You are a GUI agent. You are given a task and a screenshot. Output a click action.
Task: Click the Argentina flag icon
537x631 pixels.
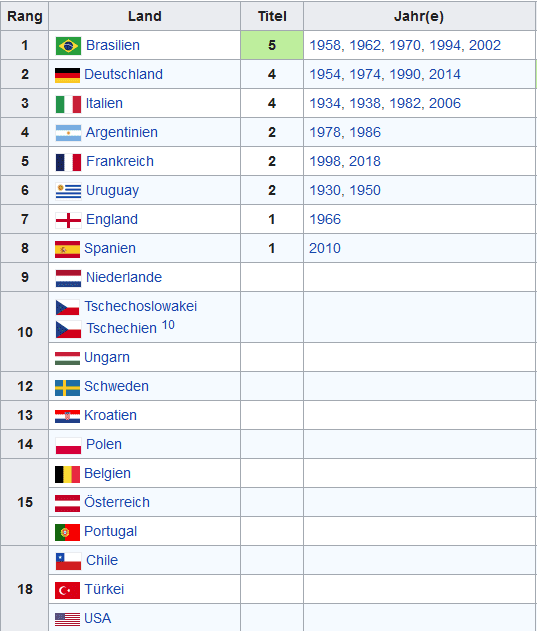pyautogui.click(x=68, y=133)
